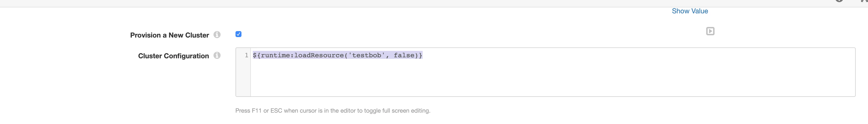
Task: Click the Show Value link
Action: tap(690, 11)
